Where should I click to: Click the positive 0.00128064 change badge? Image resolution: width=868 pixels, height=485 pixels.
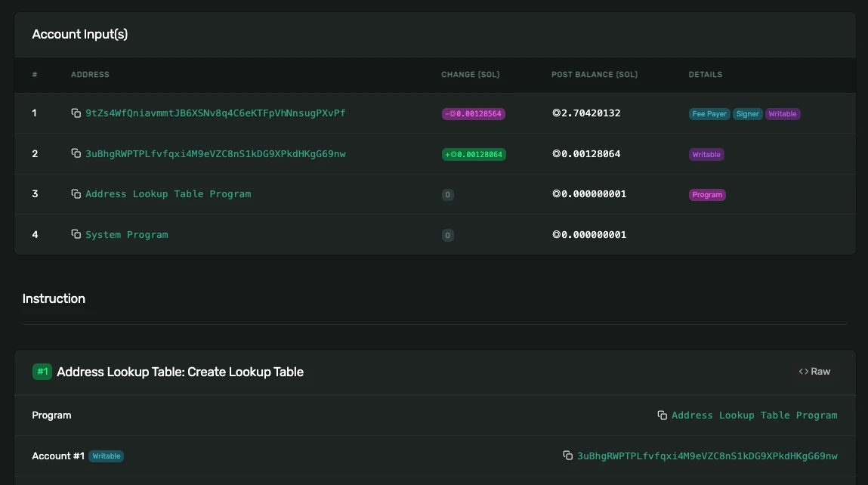pos(474,155)
